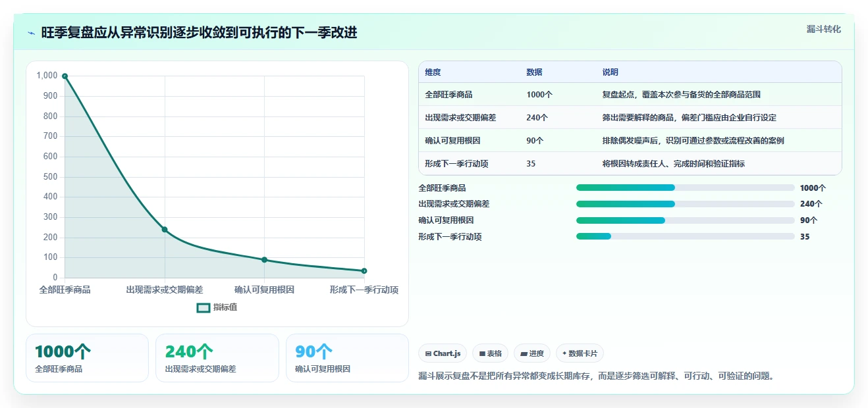Click the 指标值 legend label
The height and width of the screenshot is (408, 868).
coord(225,307)
